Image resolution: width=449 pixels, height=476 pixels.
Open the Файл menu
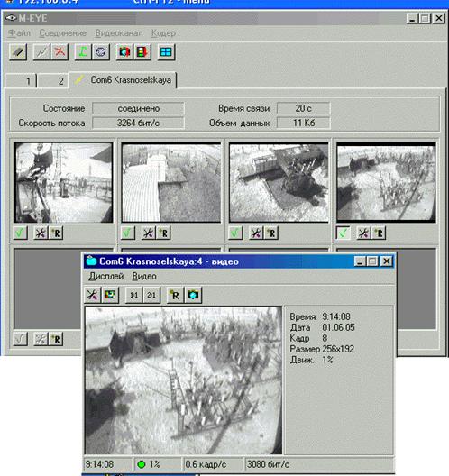tap(19, 33)
